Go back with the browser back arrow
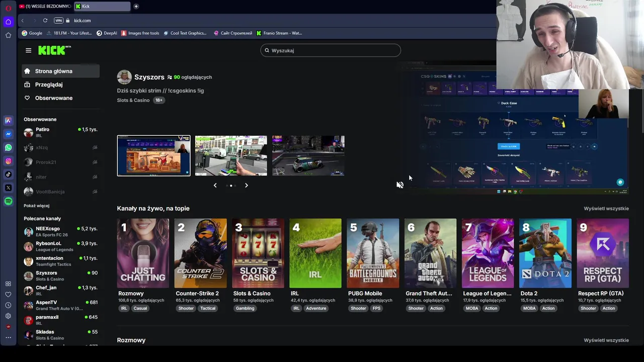Screen dimensions: 644x362 coord(23,21)
